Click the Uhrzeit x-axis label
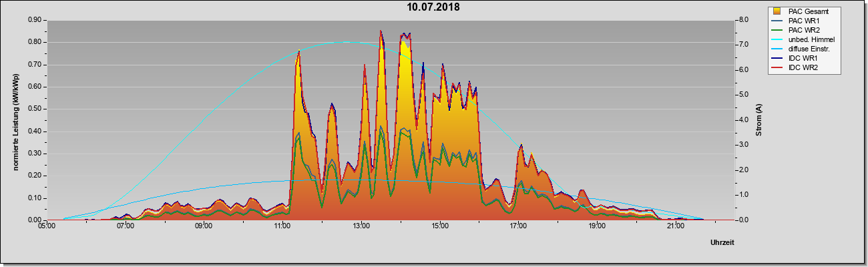 pos(722,242)
